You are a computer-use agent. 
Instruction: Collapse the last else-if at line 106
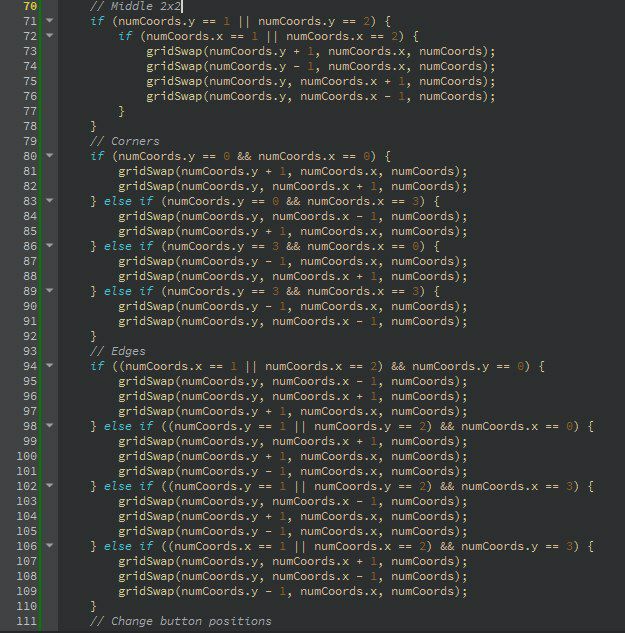pos(50,545)
